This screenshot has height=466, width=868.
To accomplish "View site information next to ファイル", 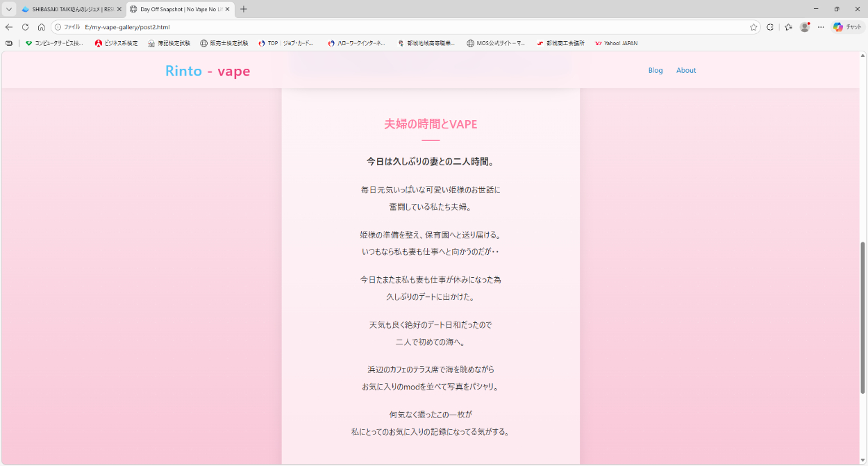I will point(58,27).
